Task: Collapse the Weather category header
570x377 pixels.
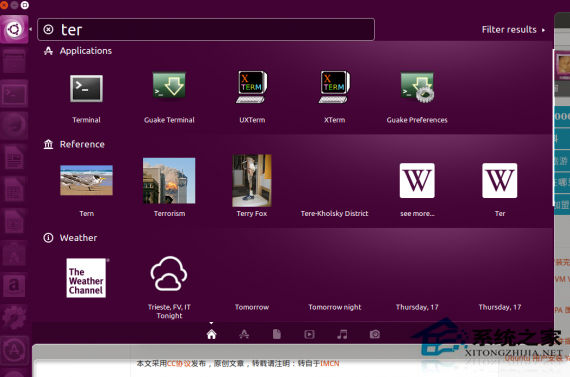Action: click(x=71, y=238)
